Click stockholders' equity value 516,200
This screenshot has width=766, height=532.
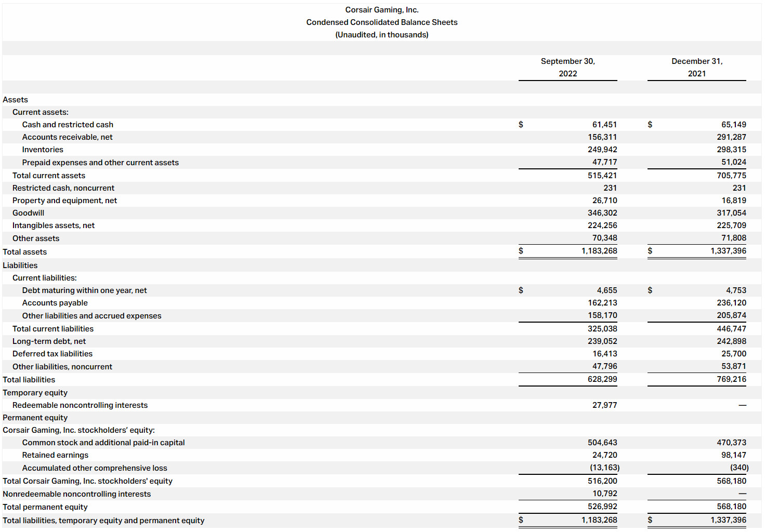(x=603, y=481)
